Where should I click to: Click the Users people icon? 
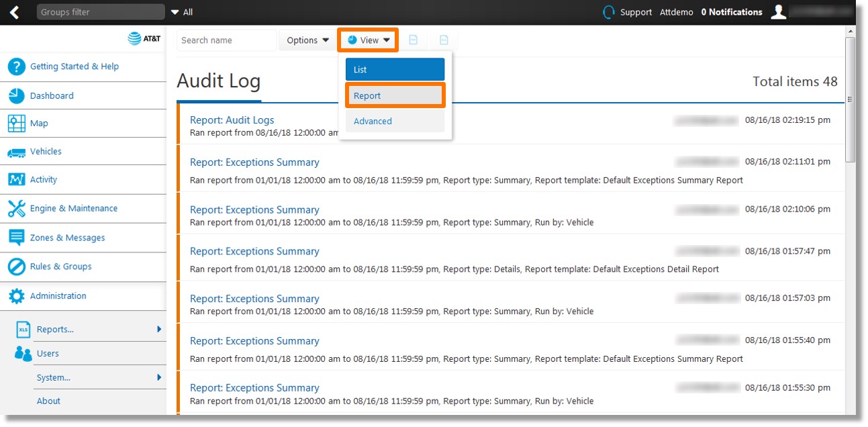(x=23, y=354)
